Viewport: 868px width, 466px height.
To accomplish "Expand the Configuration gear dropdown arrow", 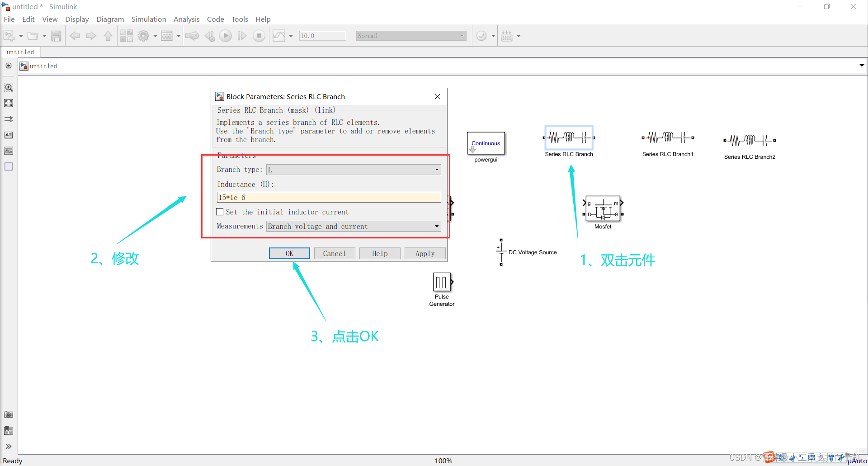I will pos(155,36).
